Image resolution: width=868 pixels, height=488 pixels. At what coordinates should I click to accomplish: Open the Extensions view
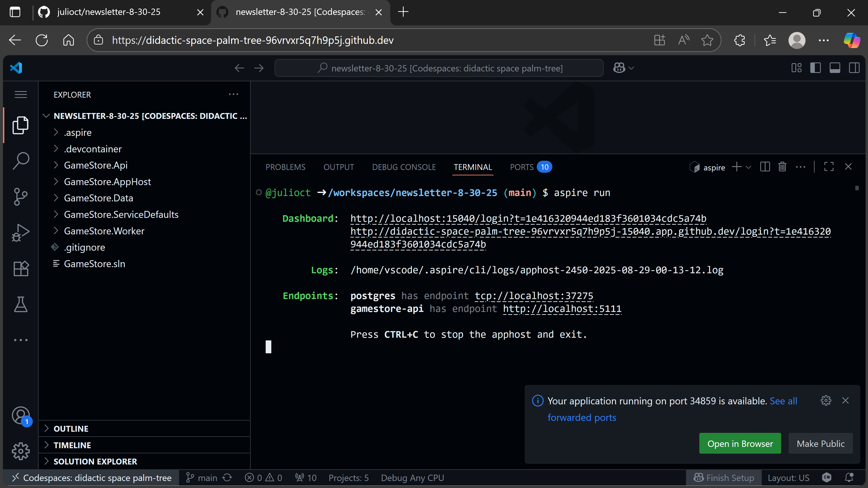point(21,269)
